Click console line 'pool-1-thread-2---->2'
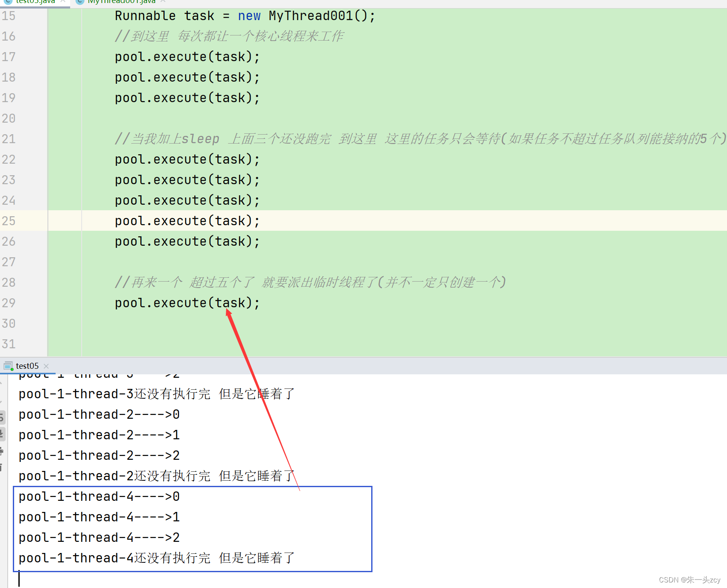The width and height of the screenshot is (727, 588). [99, 456]
